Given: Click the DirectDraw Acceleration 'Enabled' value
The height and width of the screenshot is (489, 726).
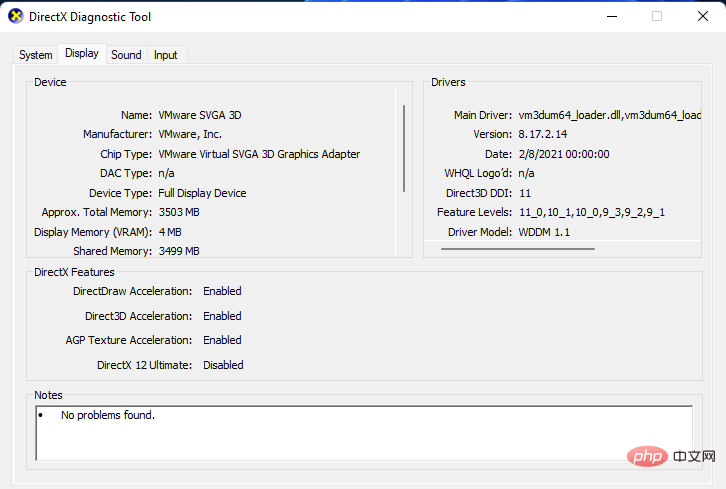Looking at the screenshot, I should pos(222,291).
